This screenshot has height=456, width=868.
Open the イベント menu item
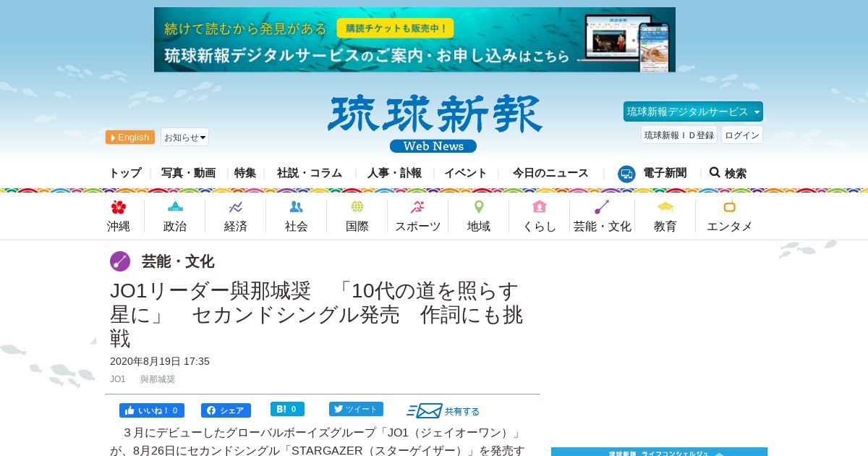(x=466, y=173)
